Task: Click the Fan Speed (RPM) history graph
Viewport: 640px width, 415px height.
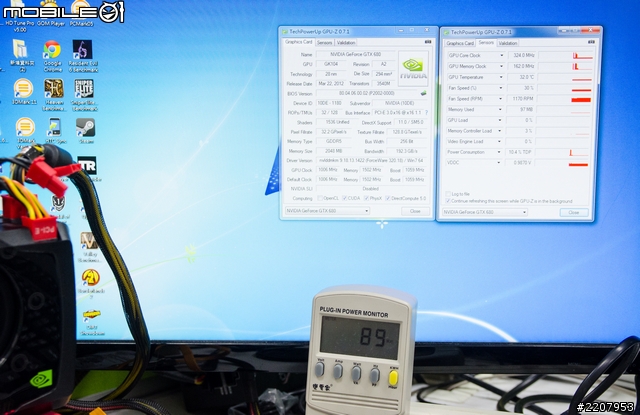Action: tap(564, 99)
